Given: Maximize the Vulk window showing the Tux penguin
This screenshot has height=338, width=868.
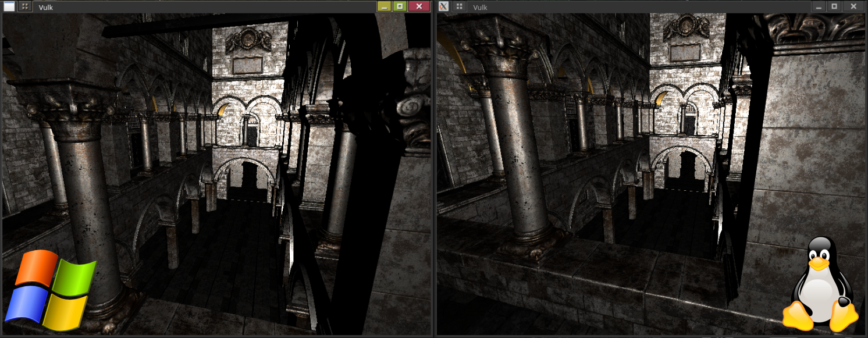Looking at the screenshot, I should tap(834, 6).
